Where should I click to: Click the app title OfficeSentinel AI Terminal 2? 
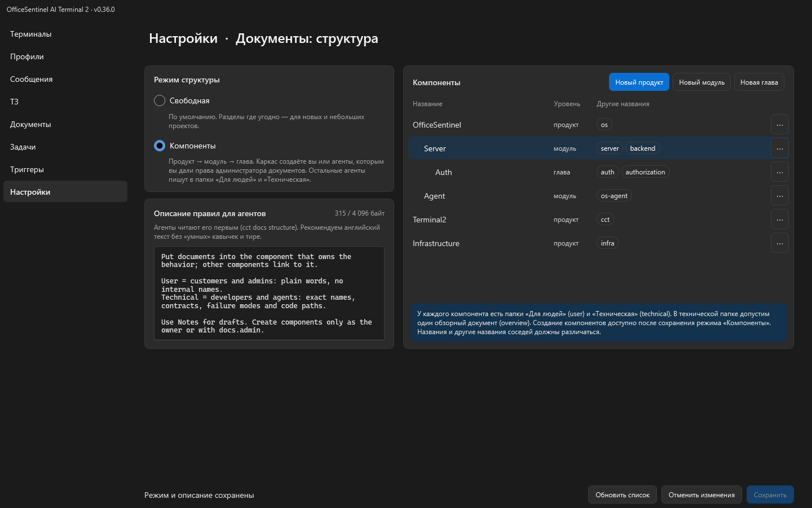pos(61,10)
